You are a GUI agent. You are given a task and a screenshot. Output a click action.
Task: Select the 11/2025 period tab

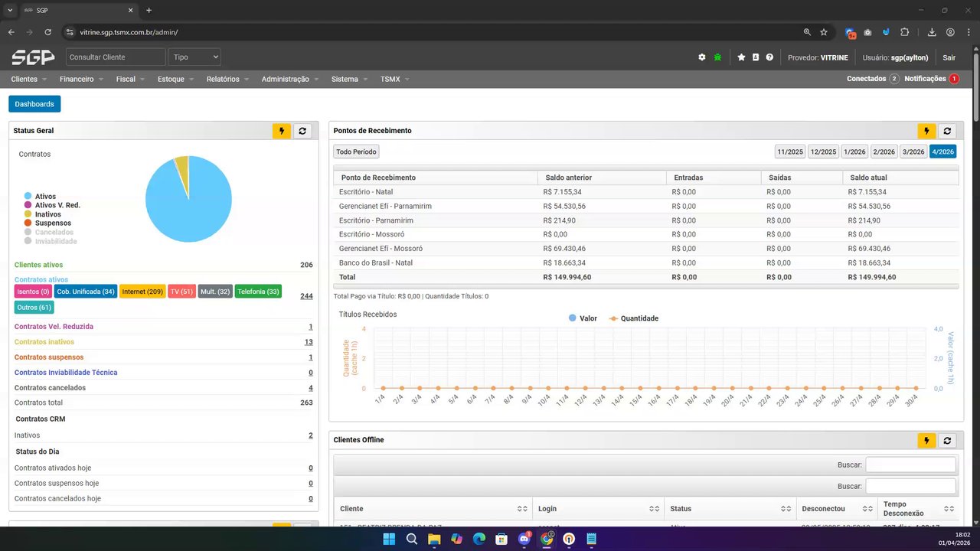(790, 152)
